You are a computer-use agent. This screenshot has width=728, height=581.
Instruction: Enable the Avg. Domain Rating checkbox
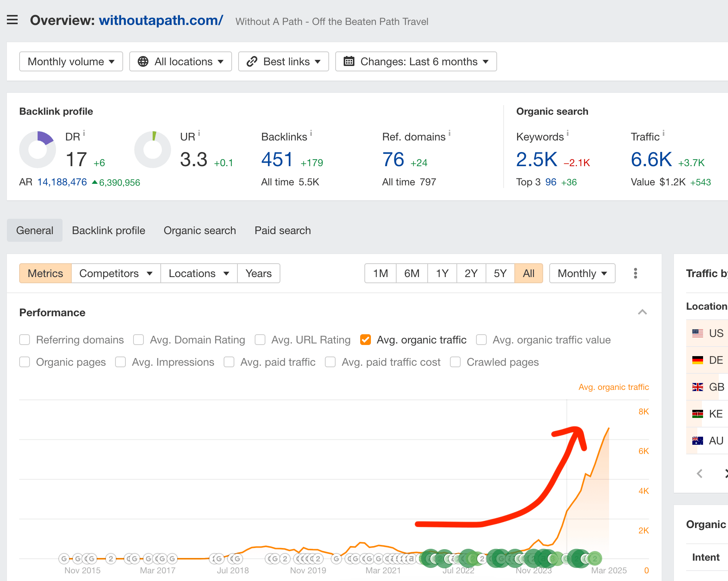(138, 340)
